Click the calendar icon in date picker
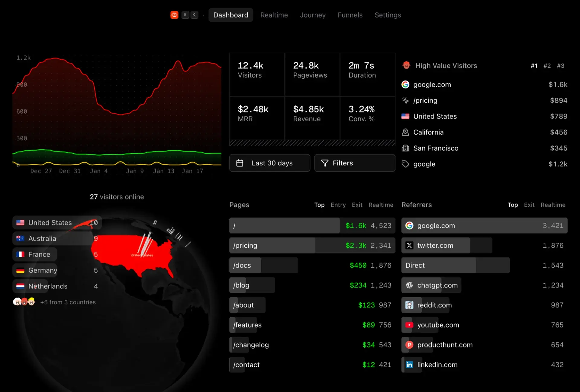Screen dimensions: 580x392 coord(240,163)
